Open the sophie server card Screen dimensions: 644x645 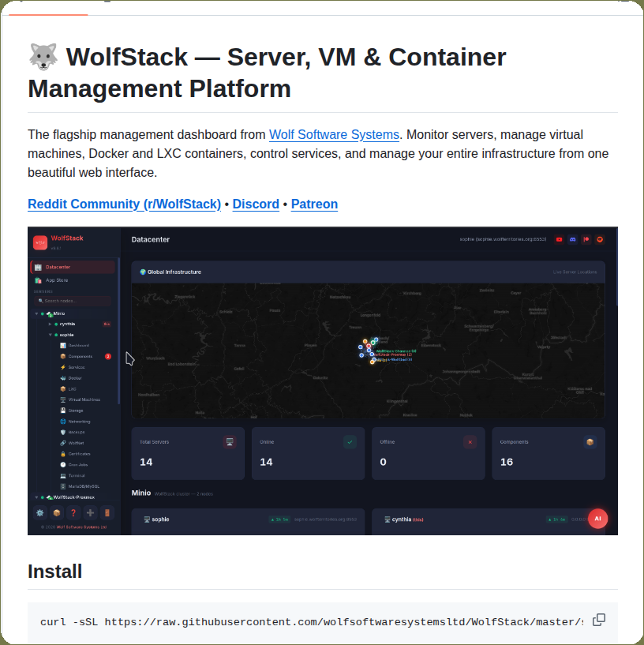(248, 522)
